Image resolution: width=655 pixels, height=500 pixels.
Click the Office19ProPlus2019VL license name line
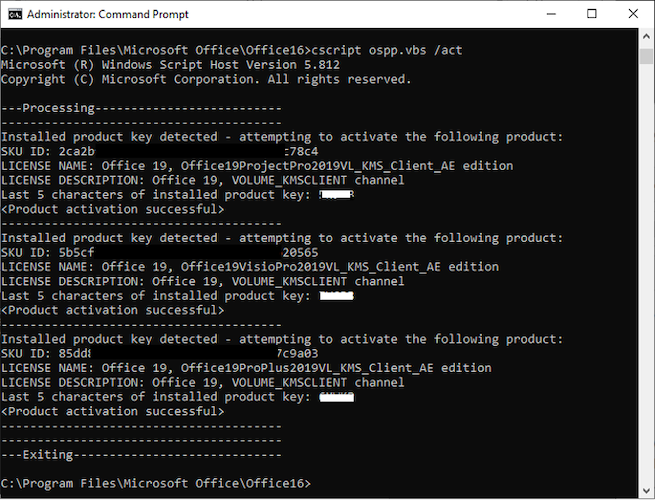point(253,368)
